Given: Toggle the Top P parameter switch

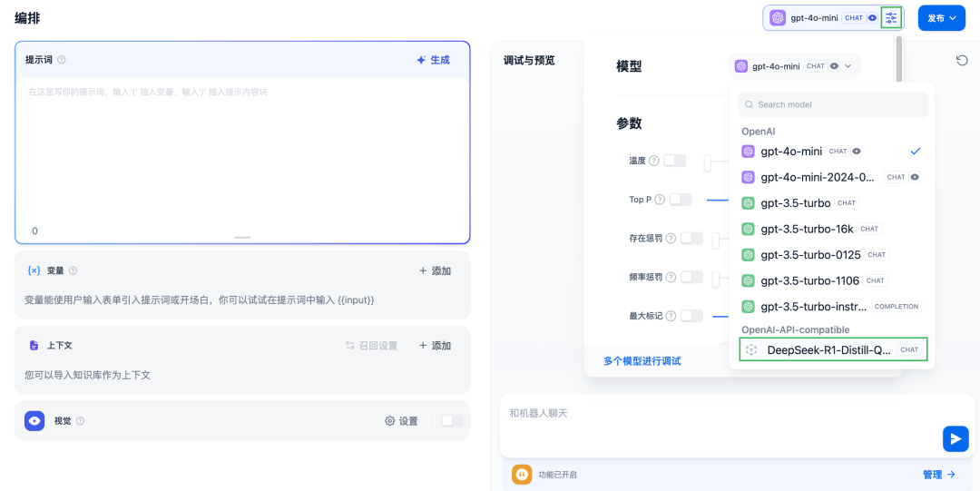Looking at the screenshot, I should click(681, 200).
